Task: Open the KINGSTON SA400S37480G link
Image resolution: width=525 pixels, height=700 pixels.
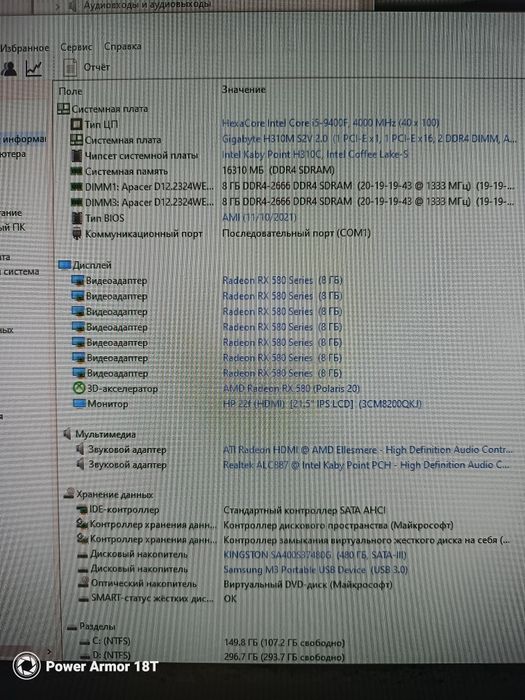Action: (315, 555)
